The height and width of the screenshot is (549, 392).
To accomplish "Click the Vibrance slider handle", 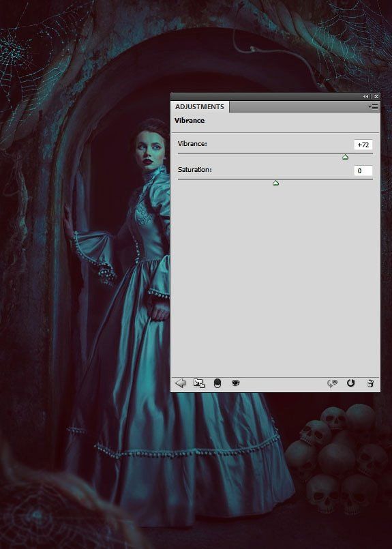I will point(345,158).
